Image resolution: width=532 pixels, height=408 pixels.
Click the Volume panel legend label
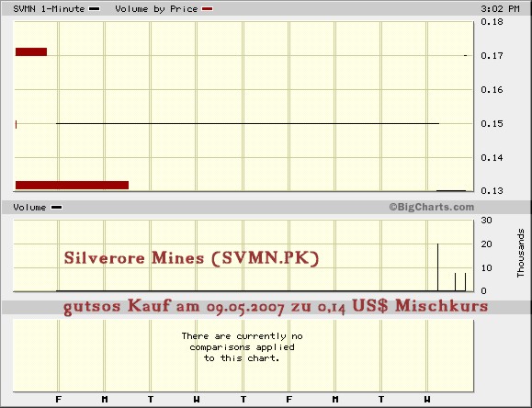[29, 208]
